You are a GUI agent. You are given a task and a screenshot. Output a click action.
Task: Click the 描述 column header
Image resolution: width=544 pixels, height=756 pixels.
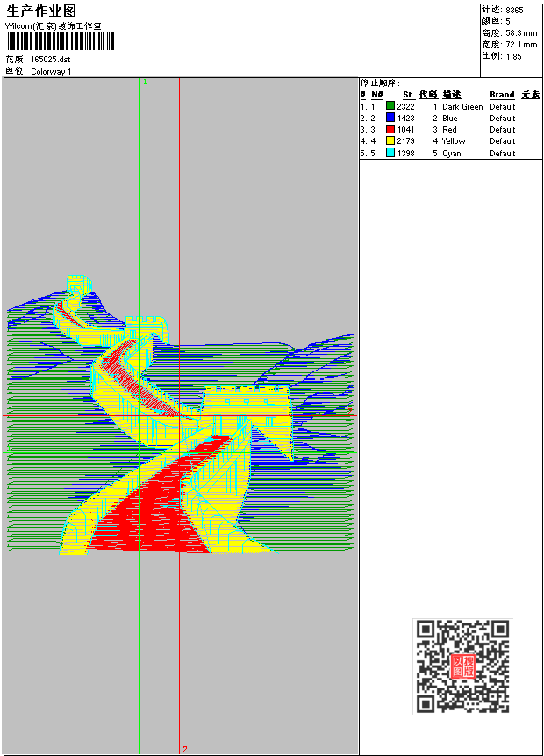coord(452,95)
